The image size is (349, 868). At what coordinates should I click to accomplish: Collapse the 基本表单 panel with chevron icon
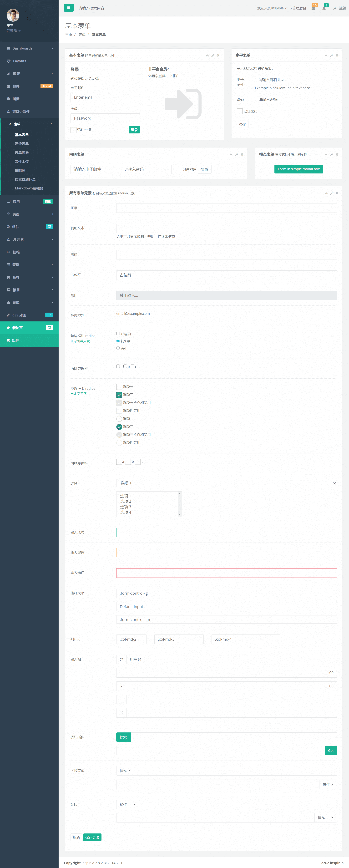click(207, 56)
